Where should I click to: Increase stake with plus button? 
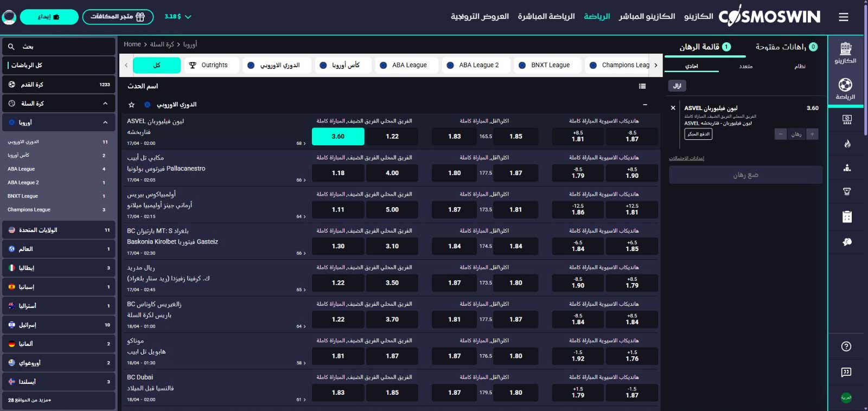pos(812,134)
